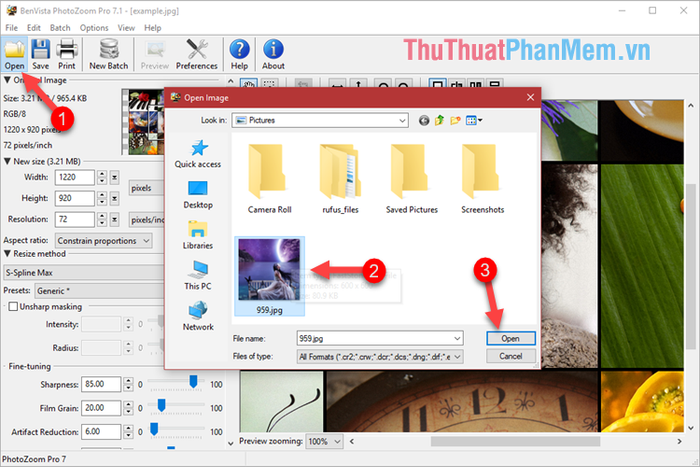Select the 959.jpg image thumbnail
Screen dimensions: 700x467
click(269, 276)
